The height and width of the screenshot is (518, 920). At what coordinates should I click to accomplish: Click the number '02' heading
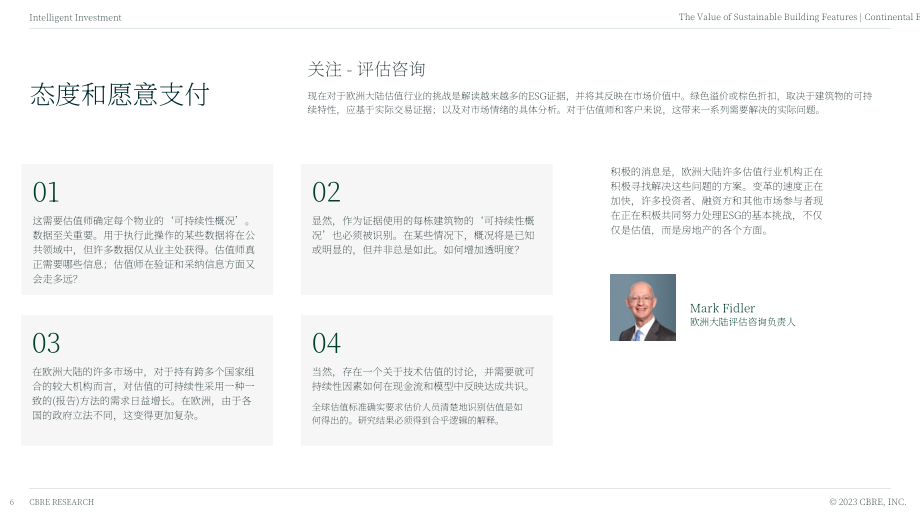point(326,192)
